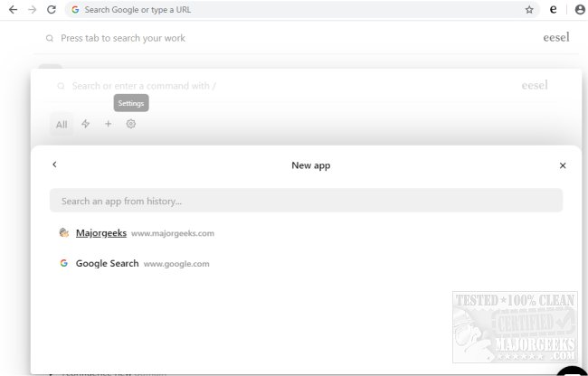The image size is (588, 376).
Task: Click the 'Search an app from history' field
Action: [x=306, y=201]
